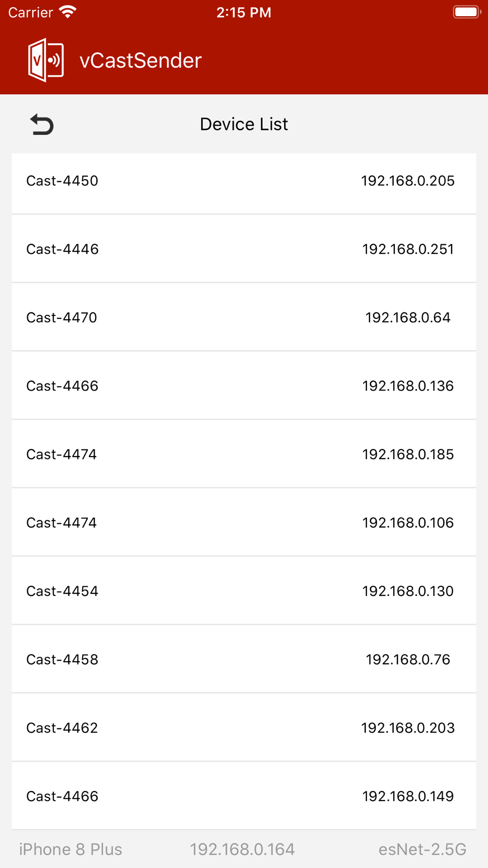Choose the device at 192.168.0.185

[244, 454]
